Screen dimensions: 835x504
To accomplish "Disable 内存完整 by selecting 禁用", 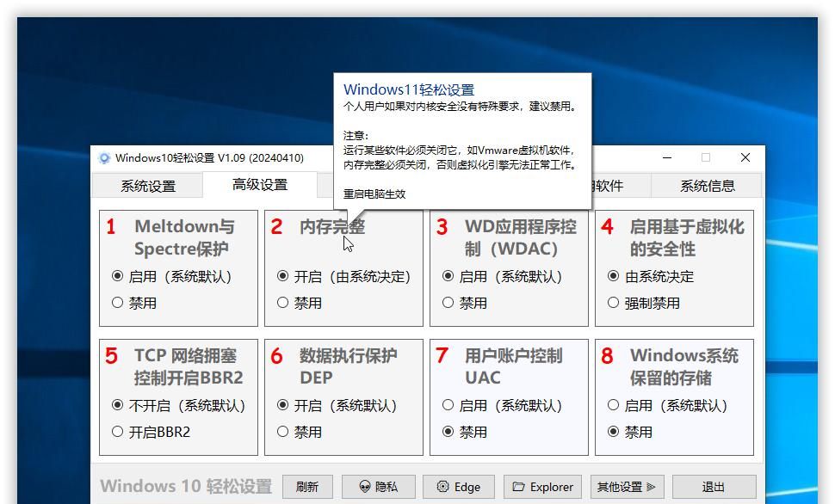I will [x=283, y=303].
